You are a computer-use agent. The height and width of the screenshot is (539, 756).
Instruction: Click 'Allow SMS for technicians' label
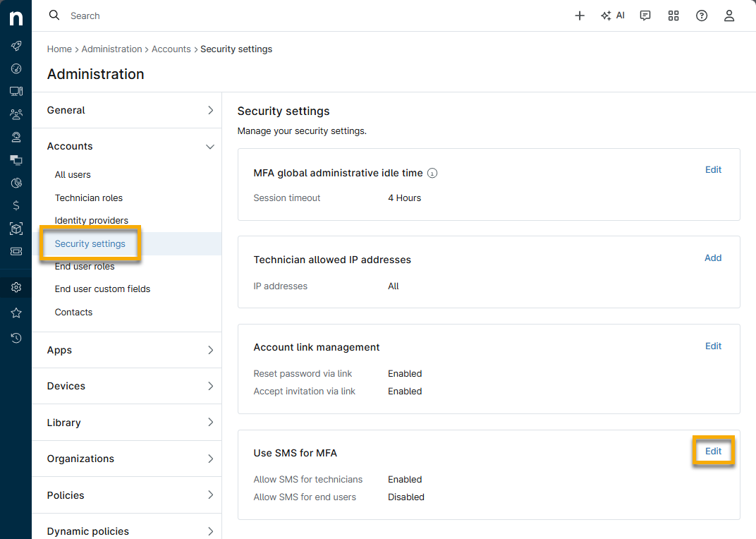[308, 480]
